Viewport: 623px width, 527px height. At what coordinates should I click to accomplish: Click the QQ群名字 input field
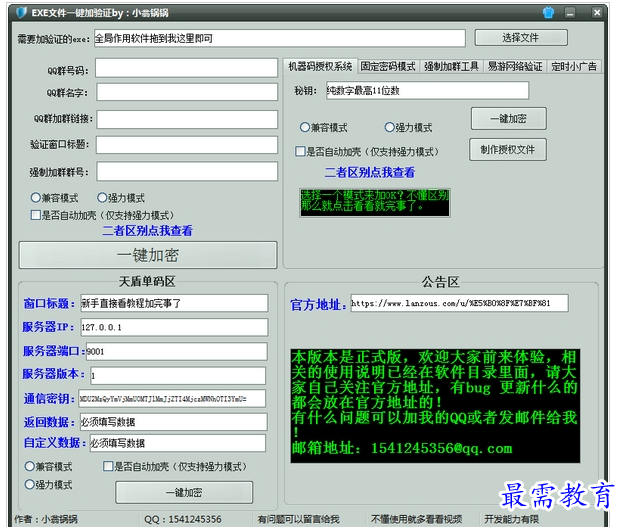187,92
